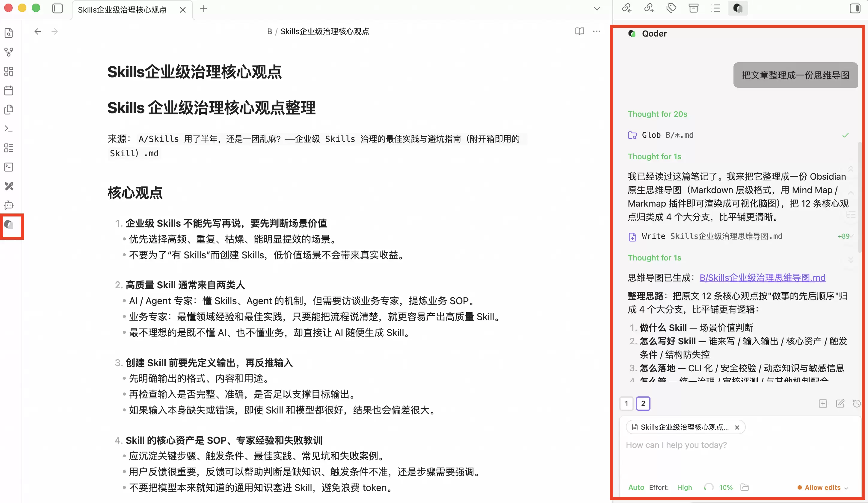The height and width of the screenshot is (503, 868).
Task: Open Qoder conversation history clock icon
Action: click(857, 404)
